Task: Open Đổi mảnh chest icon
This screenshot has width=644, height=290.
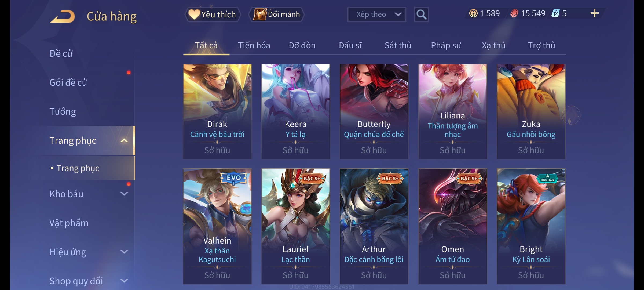Action: 277,15
